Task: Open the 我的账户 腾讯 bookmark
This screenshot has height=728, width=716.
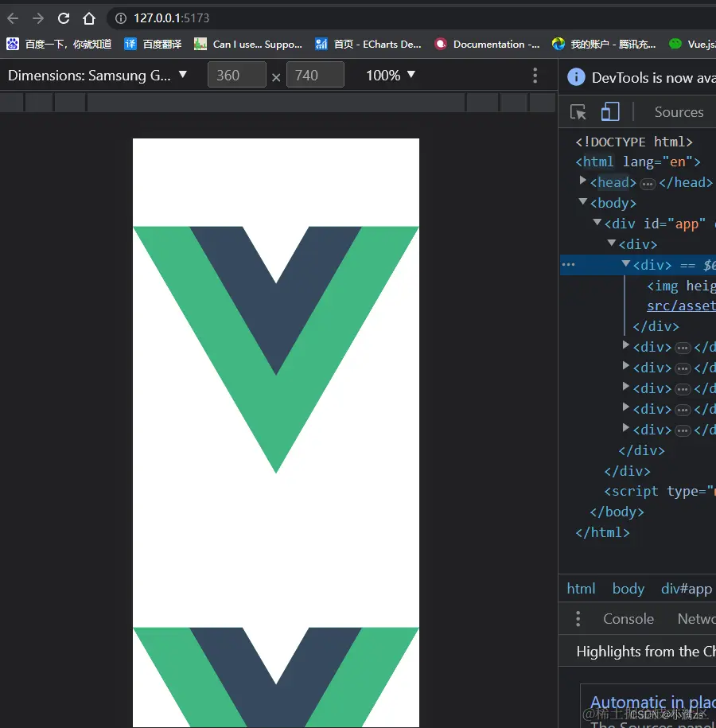Action: point(604,44)
